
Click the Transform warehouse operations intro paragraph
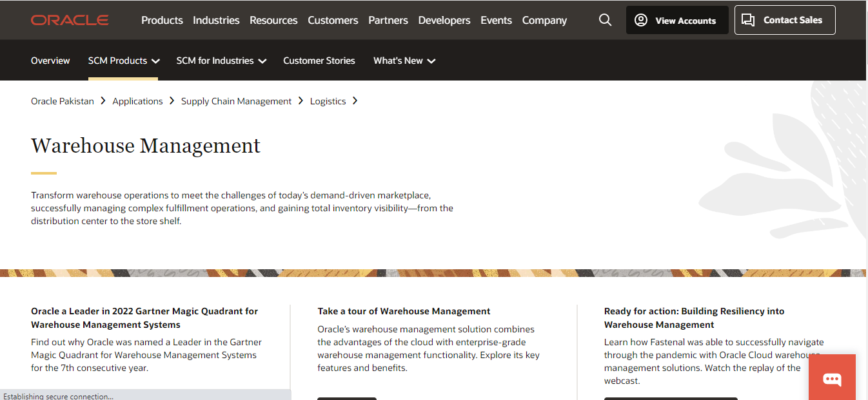(242, 207)
